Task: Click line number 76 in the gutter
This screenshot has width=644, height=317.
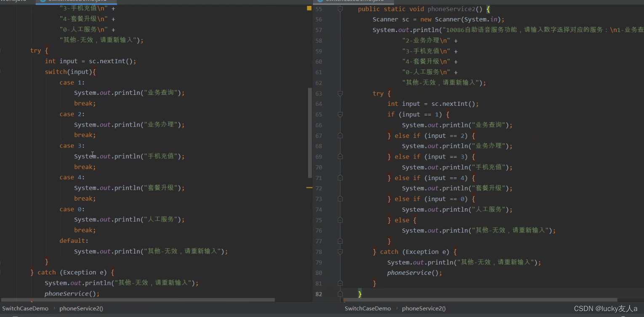Action: [x=318, y=231]
